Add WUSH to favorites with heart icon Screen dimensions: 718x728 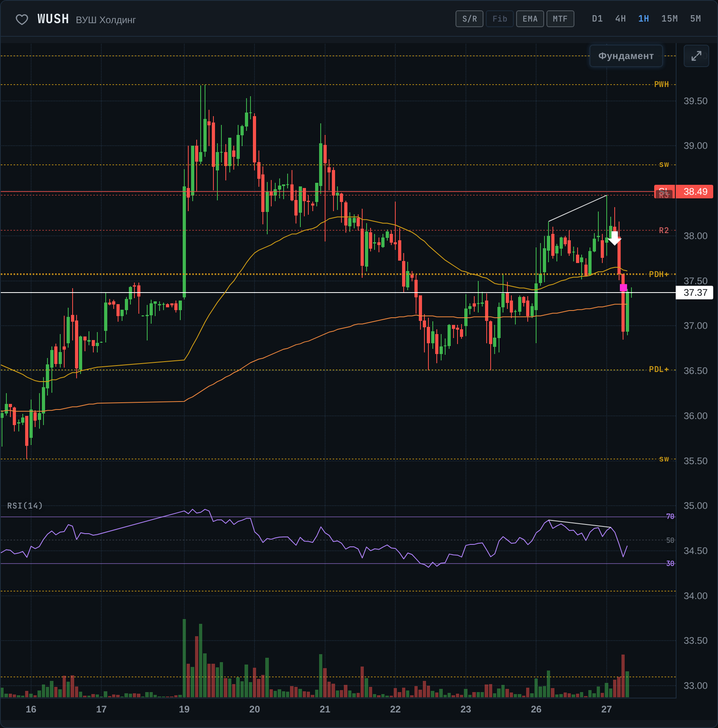[22, 19]
